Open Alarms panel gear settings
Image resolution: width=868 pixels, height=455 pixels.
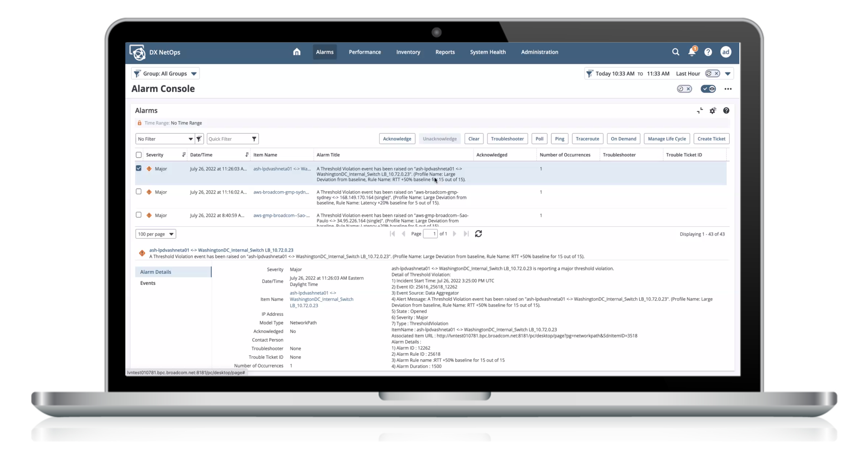(x=712, y=111)
